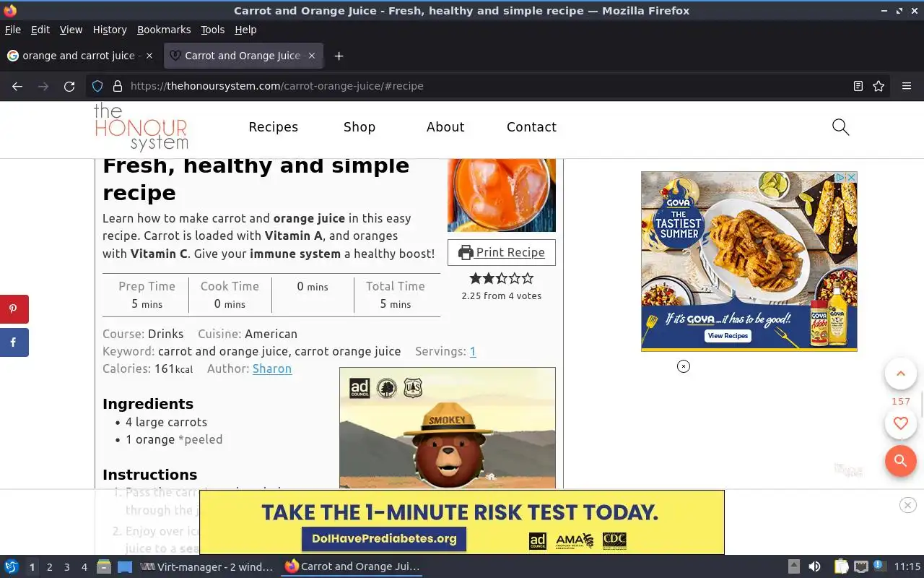Viewport: 924px width, 578px height.
Task: Click the Print Recipe button
Action: point(502,252)
